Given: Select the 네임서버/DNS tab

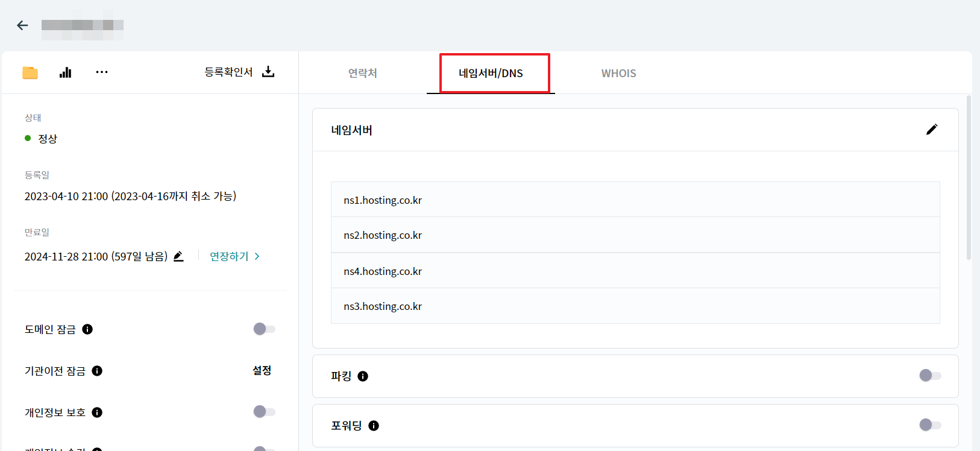Looking at the screenshot, I should (491, 73).
